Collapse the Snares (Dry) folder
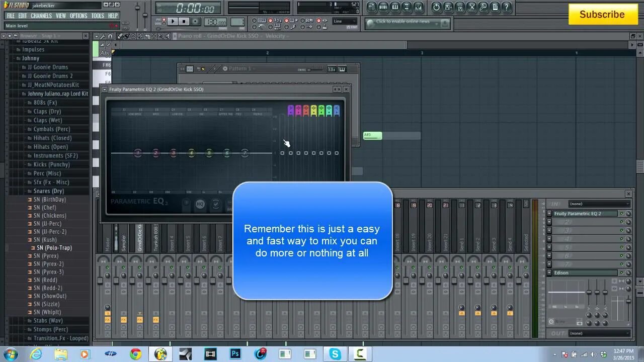The height and width of the screenshot is (362, 644). coord(49,191)
